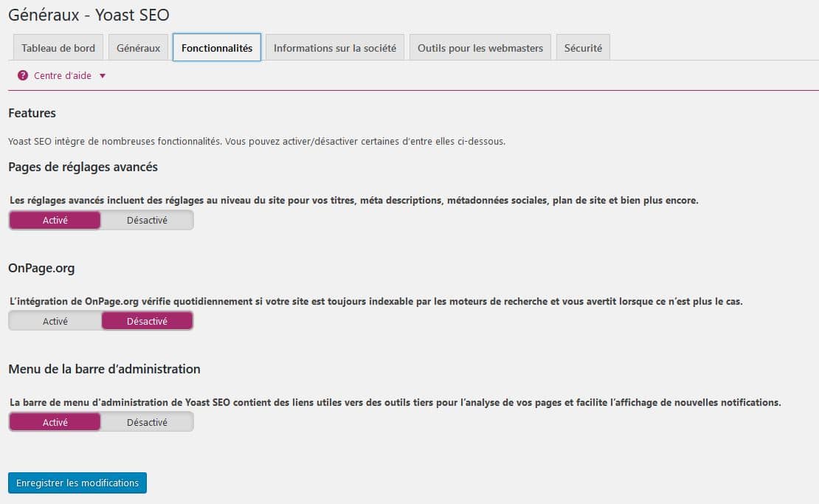Click the Pages de réglages avancés heading
This screenshot has height=504, width=819.
83,167
